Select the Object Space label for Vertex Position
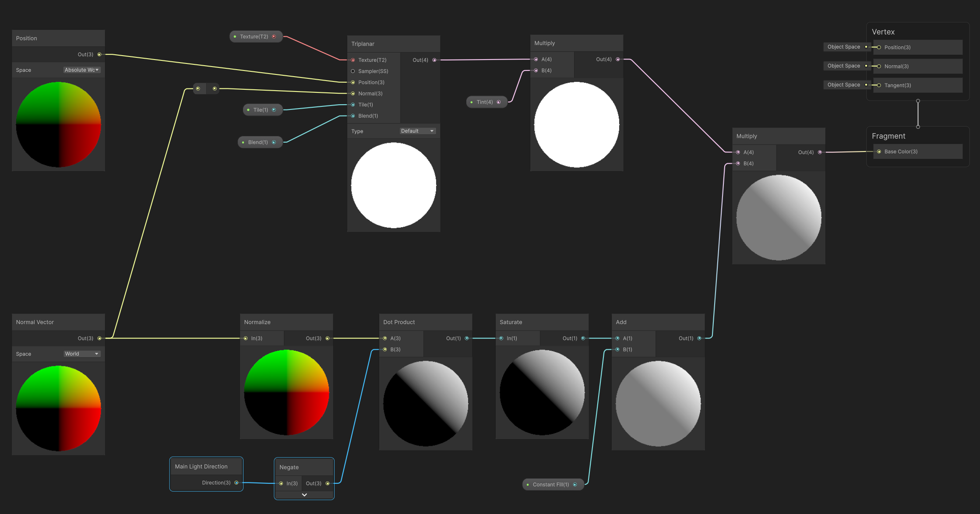 point(844,47)
